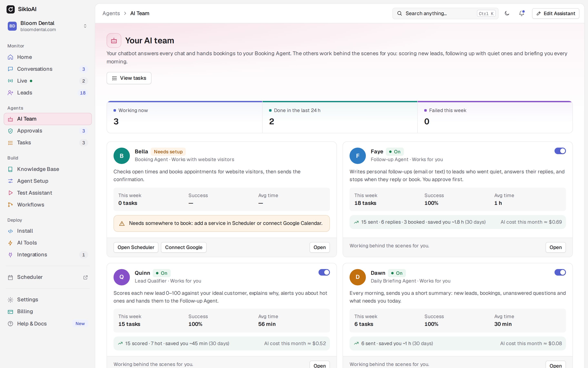Open Home in the sidebar
Viewport: 588px width, 368px height.
[x=48, y=57]
